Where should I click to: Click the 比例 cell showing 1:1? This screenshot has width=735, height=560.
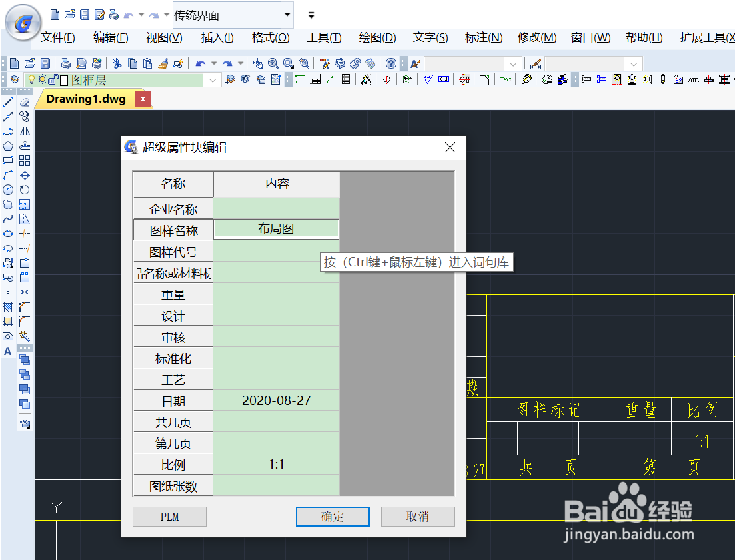276,465
